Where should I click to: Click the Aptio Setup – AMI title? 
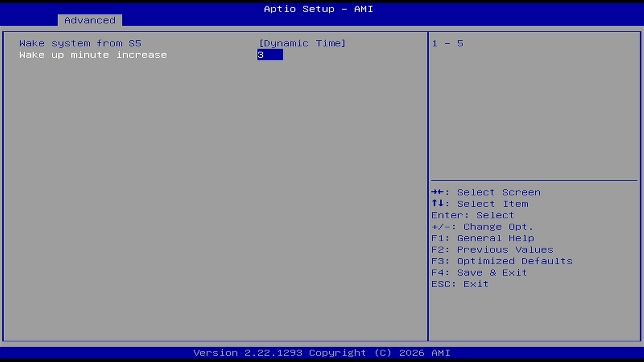point(318,9)
